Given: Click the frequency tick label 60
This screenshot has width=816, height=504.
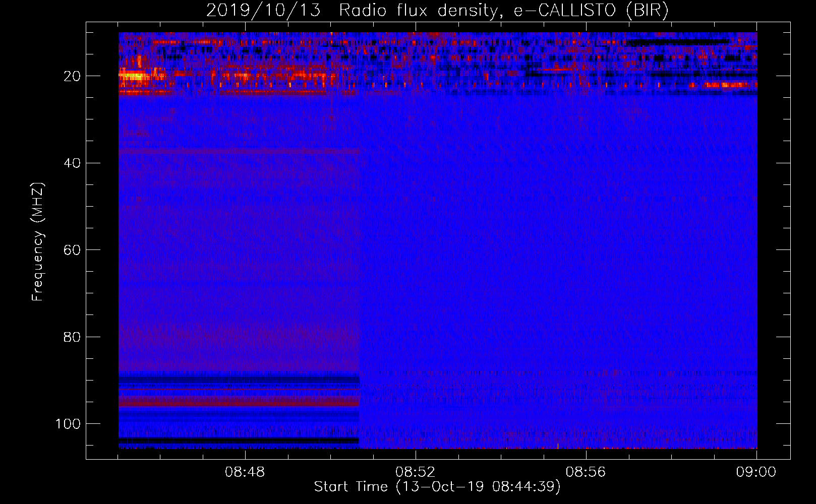Looking at the screenshot, I should tap(72, 250).
